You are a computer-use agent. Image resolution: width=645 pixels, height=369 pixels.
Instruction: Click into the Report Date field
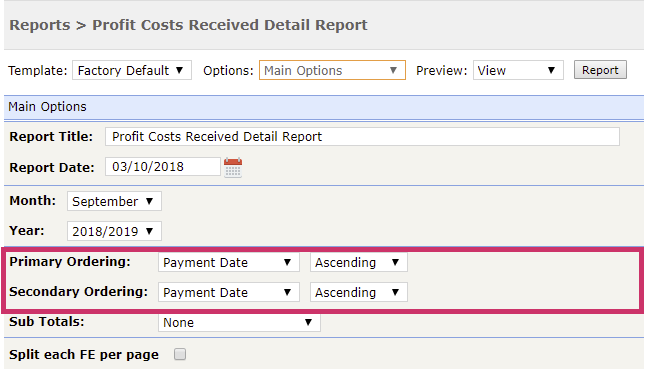pyautogui.click(x=162, y=167)
